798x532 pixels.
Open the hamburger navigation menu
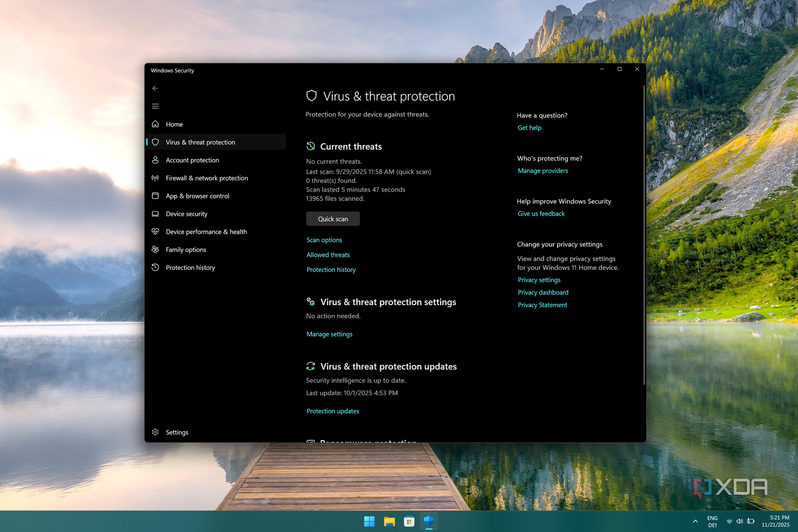[155, 106]
